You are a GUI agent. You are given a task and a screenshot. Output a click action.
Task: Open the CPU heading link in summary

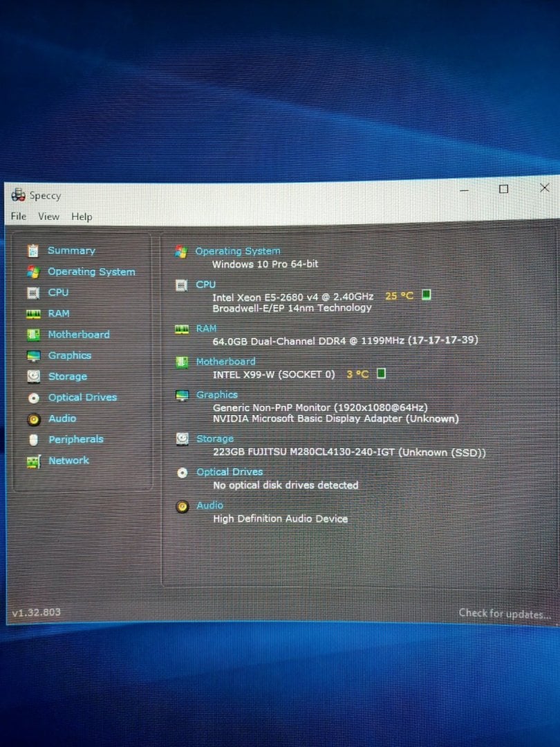coord(206,284)
